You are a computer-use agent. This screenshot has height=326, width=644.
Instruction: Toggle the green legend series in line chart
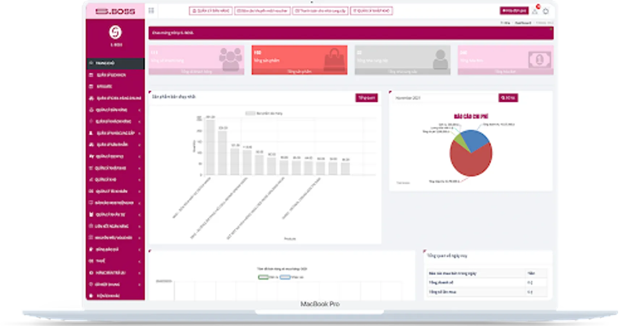point(263,277)
